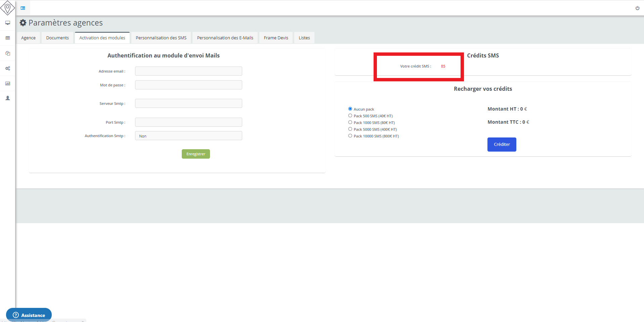Open the monitor dashboard sidebar icon
Image resolution: width=644 pixels, height=322 pixels.
click(x=8, y=23)
